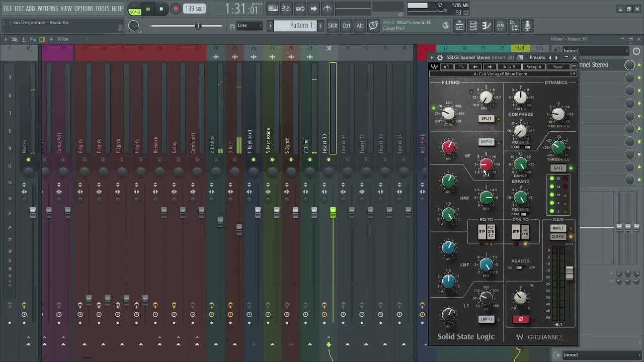Click the CH OUT dynamics button
Image resolution: width=644 pixels, height=362 pixels.
(x=525, y=232)
